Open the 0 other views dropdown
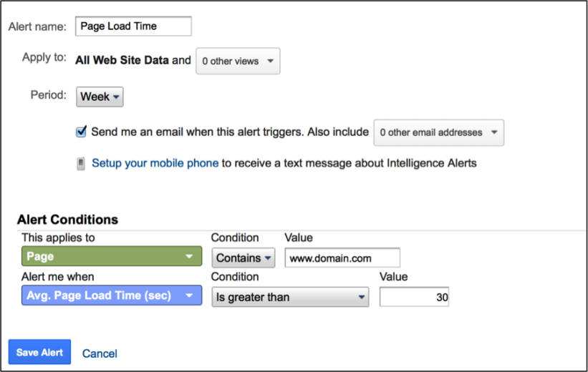Image resolution: width=588 pixels, height=372 pixels. click(x=238, y=61)
